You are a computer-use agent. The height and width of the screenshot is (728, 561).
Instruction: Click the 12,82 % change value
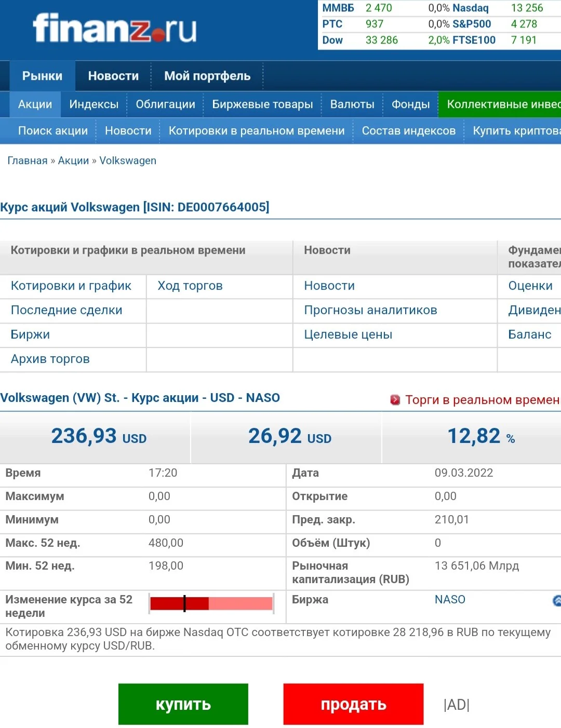click(481, 436)
